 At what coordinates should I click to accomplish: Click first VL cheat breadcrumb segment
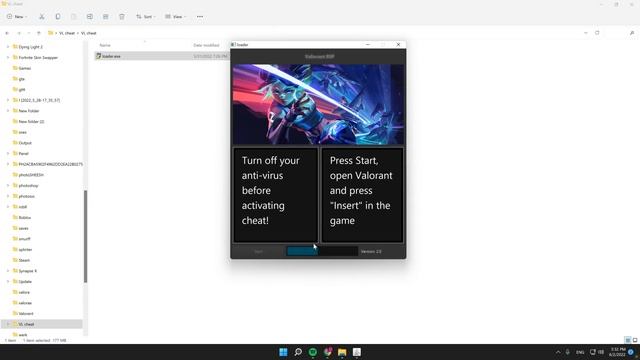tap(67, 33)
